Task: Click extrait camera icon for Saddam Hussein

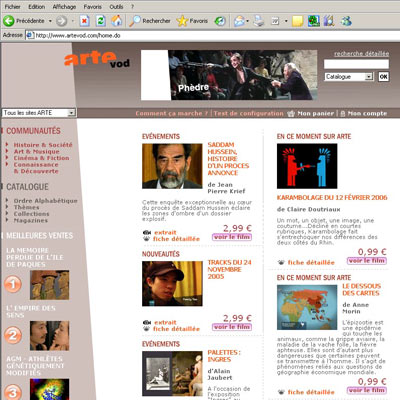Action: 147,233
